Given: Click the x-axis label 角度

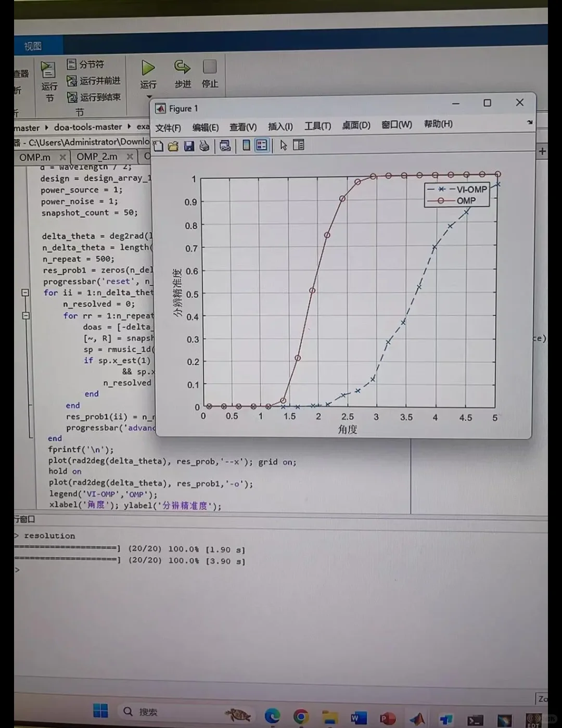Looking at the screenshot, I should pos(348,429).
